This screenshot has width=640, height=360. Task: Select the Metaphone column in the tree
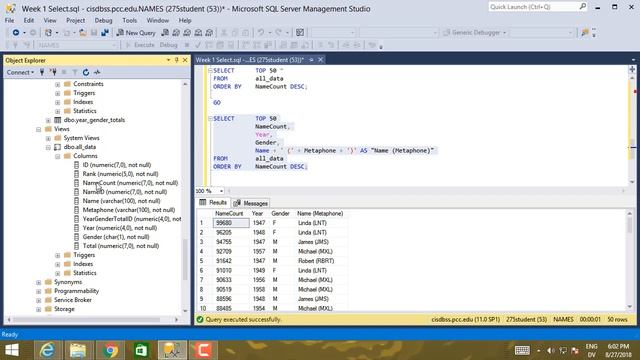(x=129, y=210)
